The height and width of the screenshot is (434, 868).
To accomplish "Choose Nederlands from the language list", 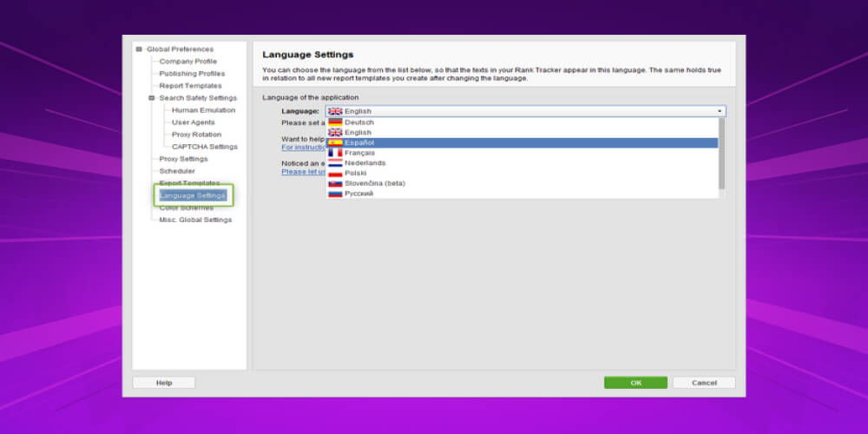I will point(522,163).
